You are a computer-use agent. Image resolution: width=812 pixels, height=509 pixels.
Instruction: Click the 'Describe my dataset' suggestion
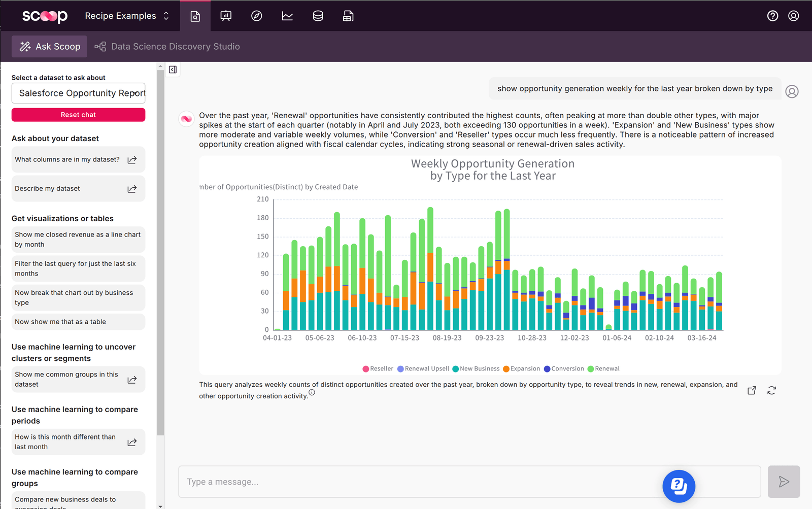coord(78,188)
